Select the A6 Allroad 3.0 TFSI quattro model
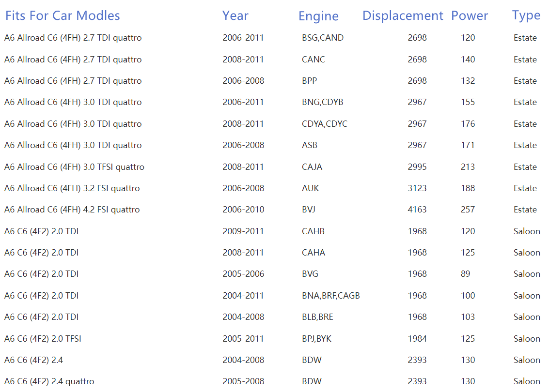 point(74,167)
